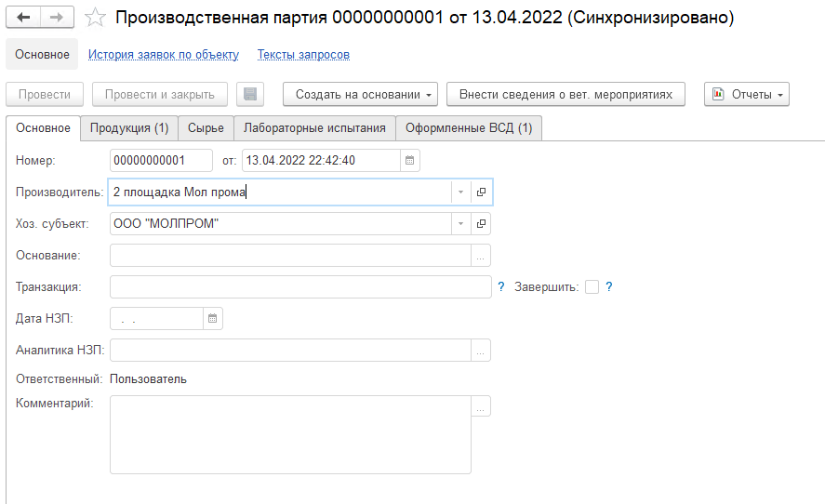Switch to the Лабораторные испытания tab
825x504 pixels.
(314, 128)
